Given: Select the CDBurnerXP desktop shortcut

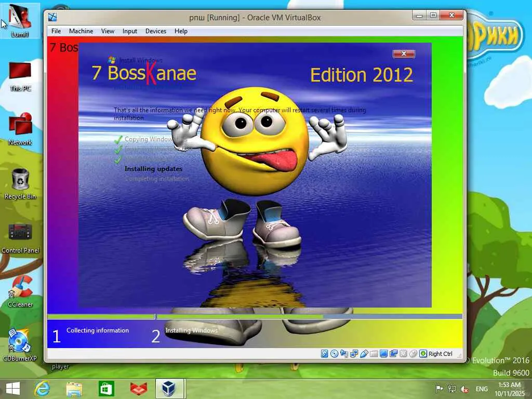Looking at the screenshot, I should click(20, 344).
